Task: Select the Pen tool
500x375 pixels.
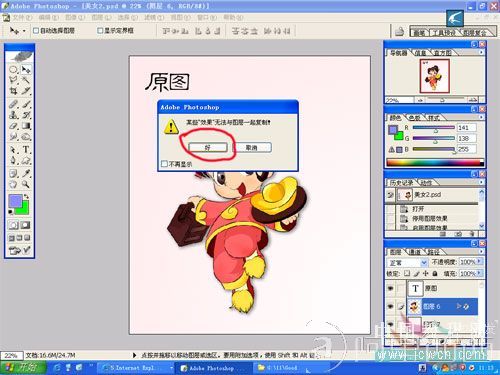Action: pyautogui.click(x=13, y=160)
